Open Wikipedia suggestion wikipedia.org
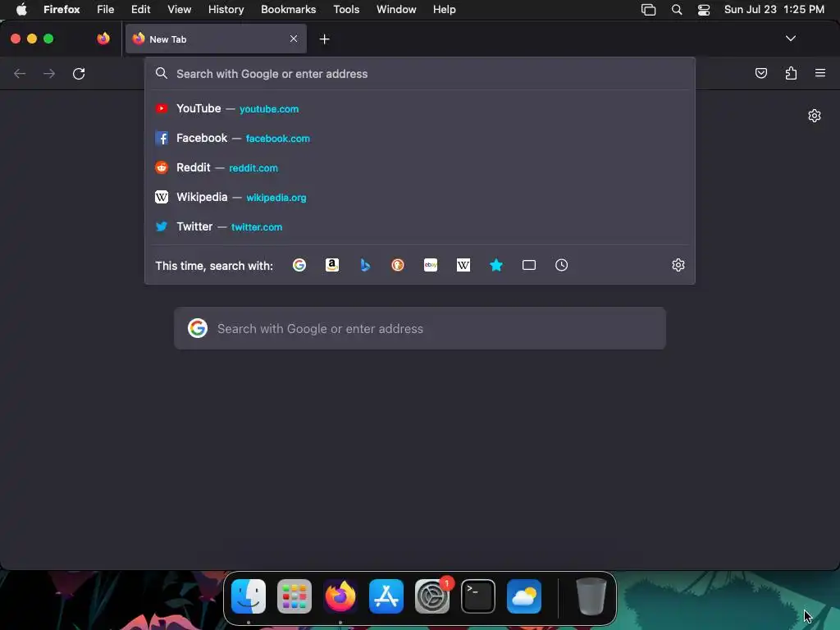The image size is (840, 630). tap(419, 197)
